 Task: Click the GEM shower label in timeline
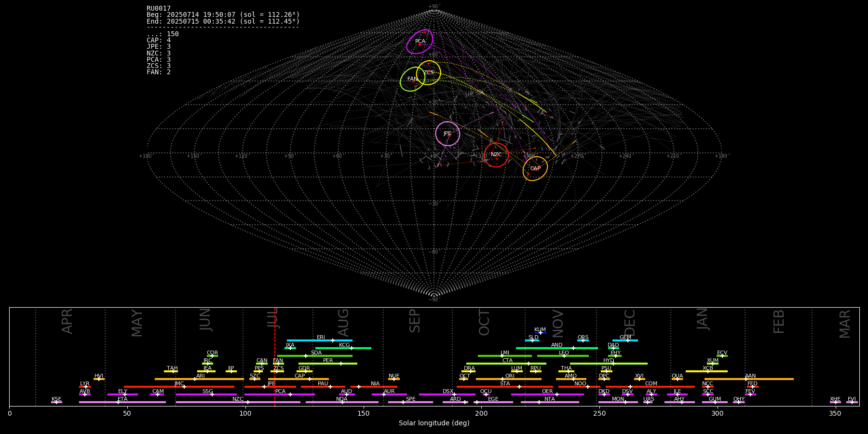[x=625, y=337]
